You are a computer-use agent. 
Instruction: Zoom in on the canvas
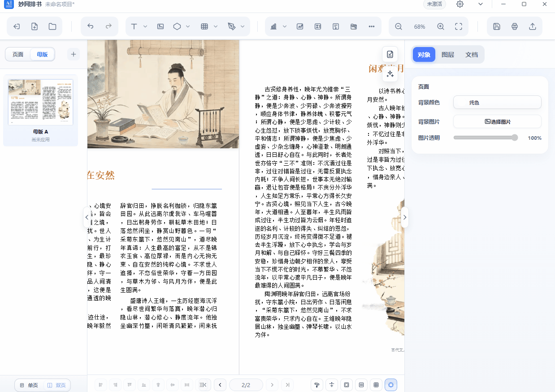441,26
